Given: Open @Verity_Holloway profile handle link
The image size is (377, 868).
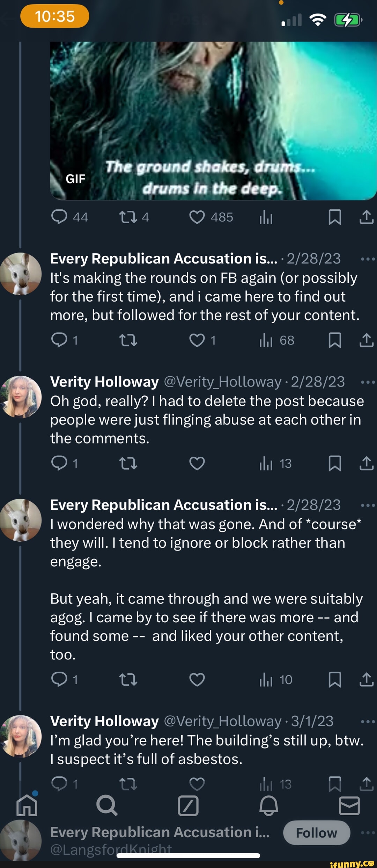Looking at the screenshot, I should coord(222,382).
